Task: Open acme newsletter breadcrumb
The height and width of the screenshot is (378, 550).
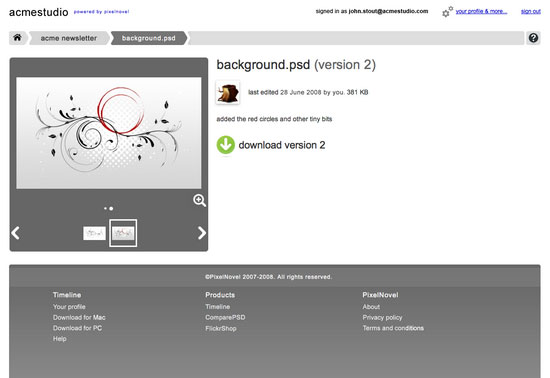Action: coord(69,38)
